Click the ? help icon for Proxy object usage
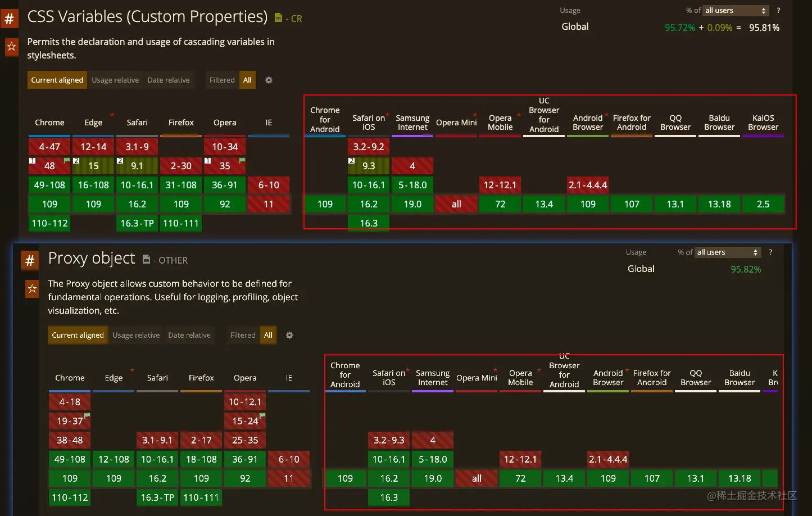 pos(770,252)
